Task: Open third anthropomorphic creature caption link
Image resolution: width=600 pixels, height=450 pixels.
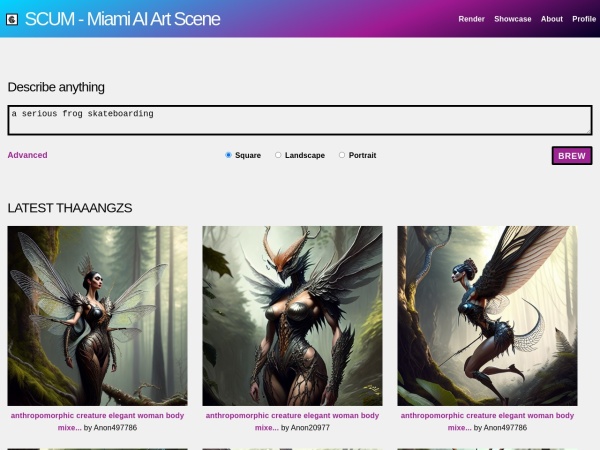Action: (487, 421)
